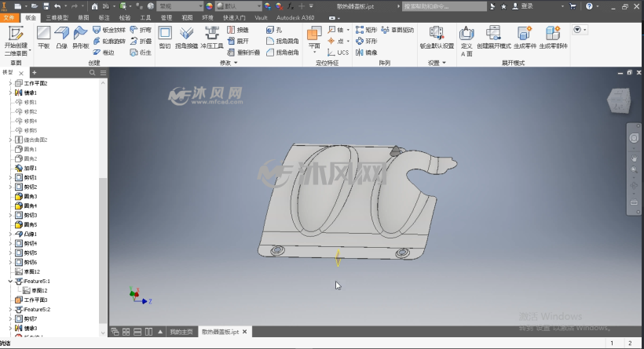Save the document with floppy disk icon
This screenshot has height=349, width=644.
click(46, 6)
